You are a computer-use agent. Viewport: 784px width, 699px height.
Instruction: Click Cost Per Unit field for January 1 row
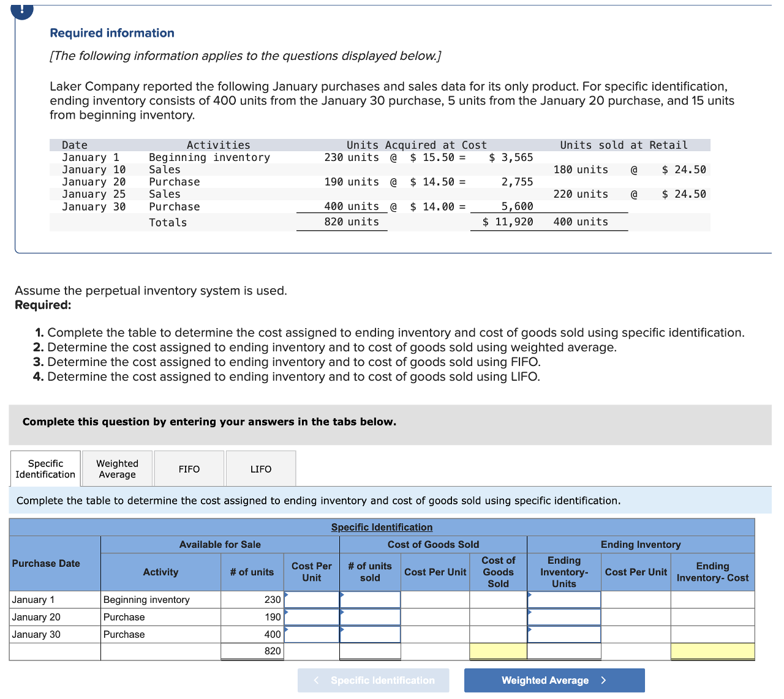tap(312, 599)
